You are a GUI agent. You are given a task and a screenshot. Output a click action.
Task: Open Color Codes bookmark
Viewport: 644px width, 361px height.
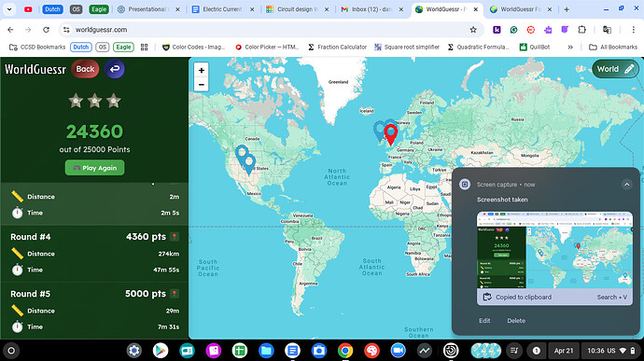[194, 48]
